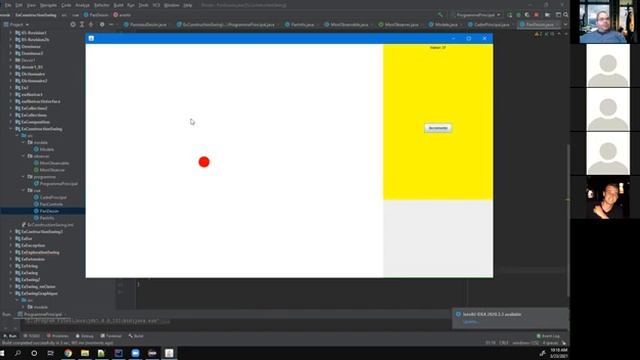This screenshot has width=640, height=360.
Task: Click the expand all icon in the Project panel
Action: click(x=82, y=24)
